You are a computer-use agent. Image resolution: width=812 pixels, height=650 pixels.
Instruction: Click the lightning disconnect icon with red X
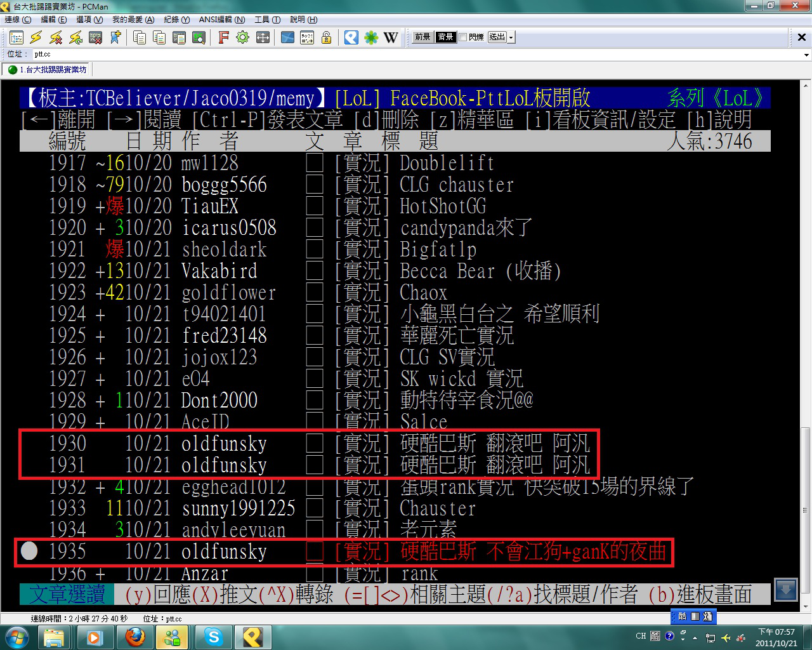tap(56, 37)
